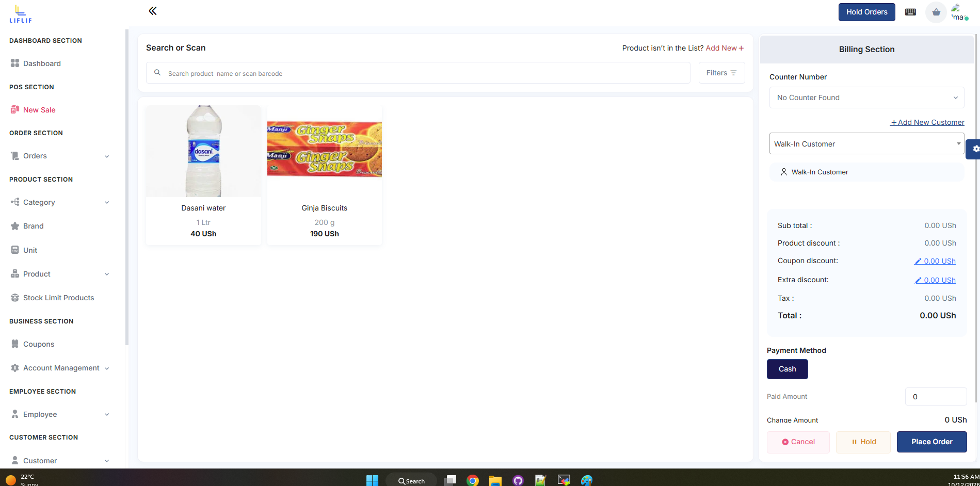Click the Brand star icon
Image resolution: width=980 pixels, height=486 pixels.
(15, 226)
